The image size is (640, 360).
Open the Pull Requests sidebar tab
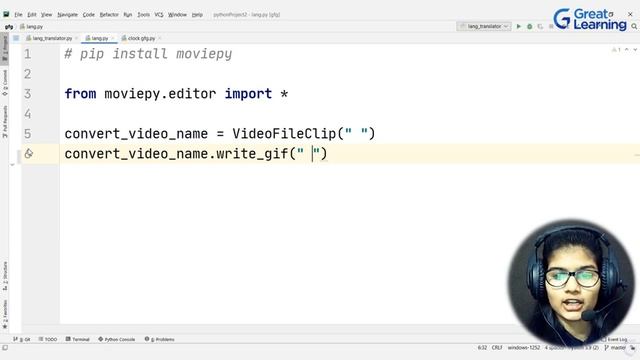point(5,122)
